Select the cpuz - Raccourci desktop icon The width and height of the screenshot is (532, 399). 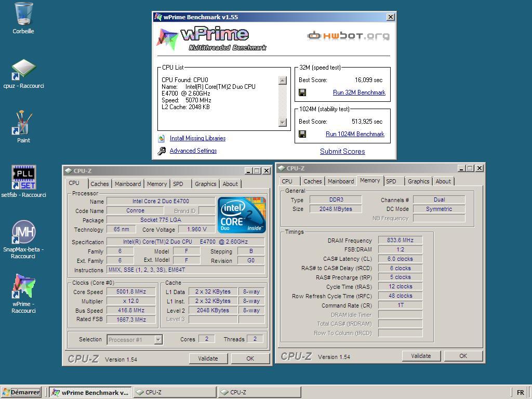click(x=23, y=69)
